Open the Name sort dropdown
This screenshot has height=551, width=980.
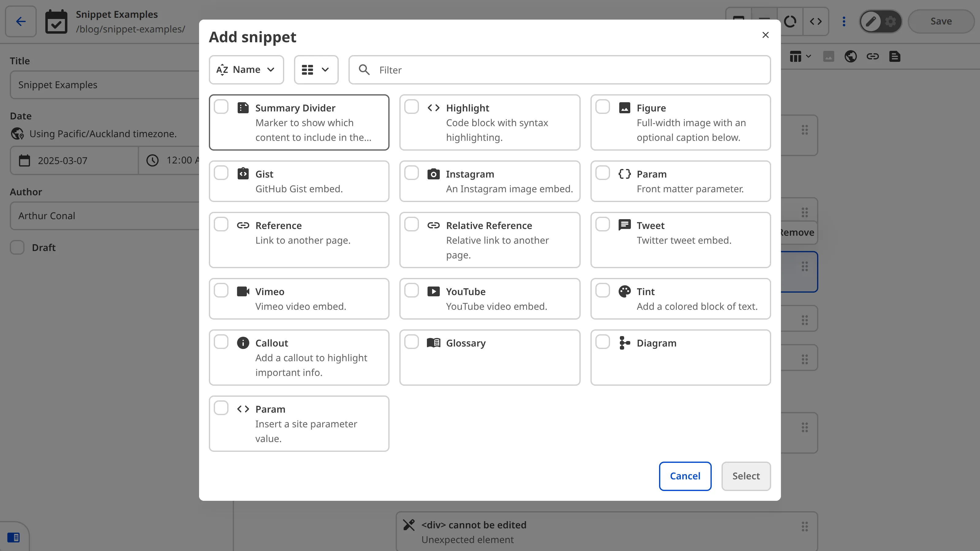[x=246, y=69]
